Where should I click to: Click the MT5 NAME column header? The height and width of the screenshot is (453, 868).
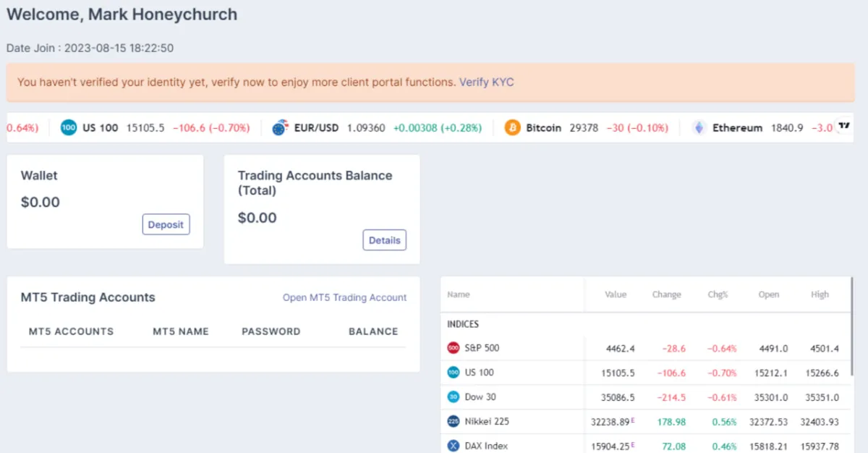click(x=181, y=331)
